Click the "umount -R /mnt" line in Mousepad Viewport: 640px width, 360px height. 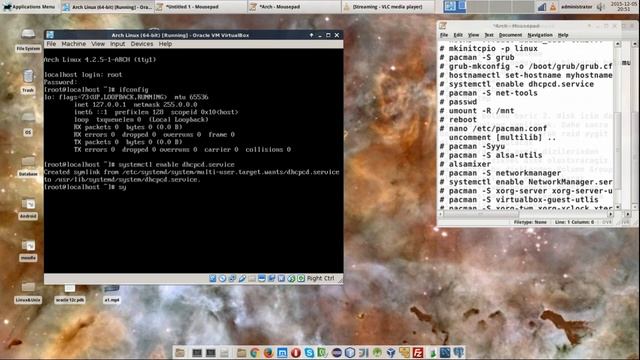point(477,111)
